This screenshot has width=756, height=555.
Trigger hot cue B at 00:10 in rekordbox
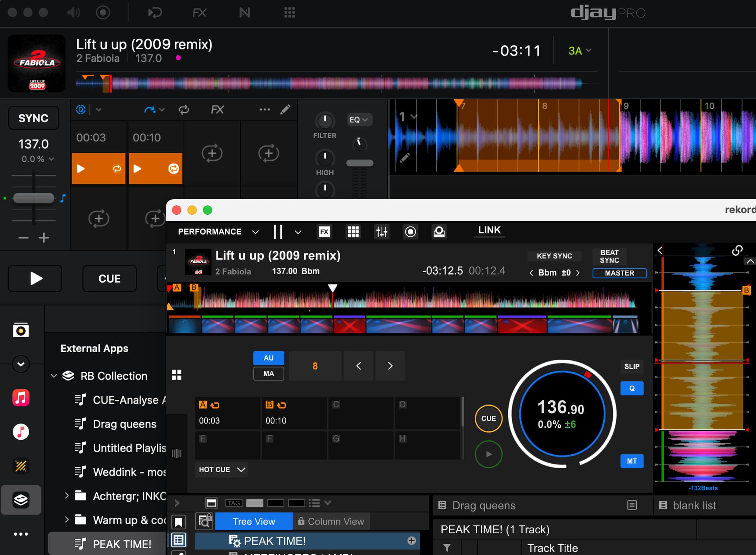(x=294, y=412)
